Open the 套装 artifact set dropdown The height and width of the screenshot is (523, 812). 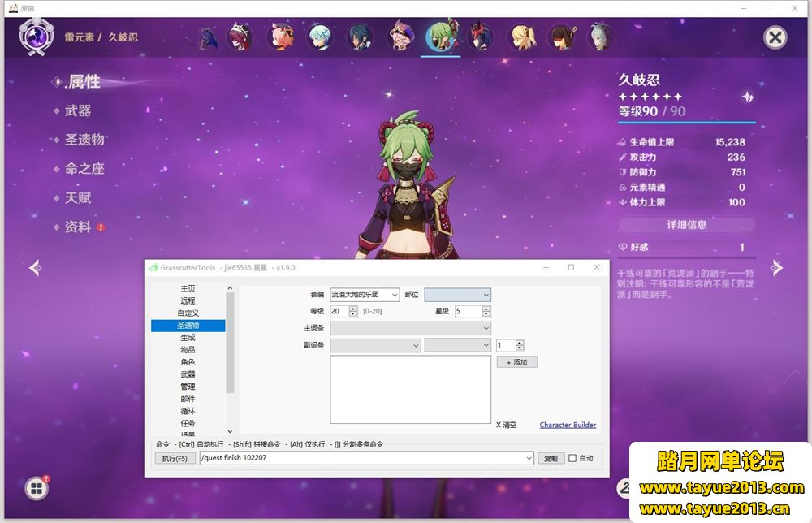click(x=365, y=295)
